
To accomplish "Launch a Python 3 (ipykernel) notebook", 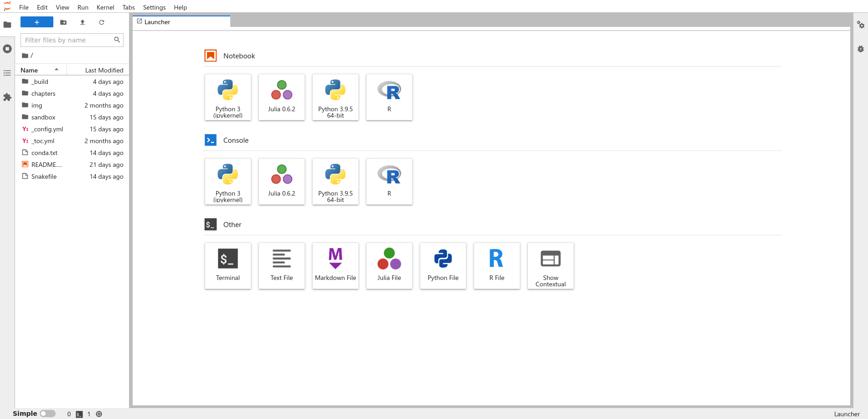I will 228,97.
